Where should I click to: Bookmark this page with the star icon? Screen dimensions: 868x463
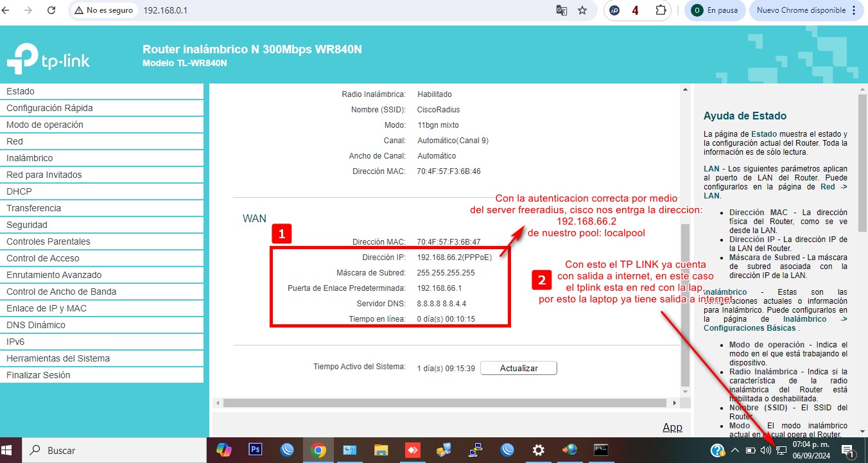pyautogui.click(x=582, y=10)
